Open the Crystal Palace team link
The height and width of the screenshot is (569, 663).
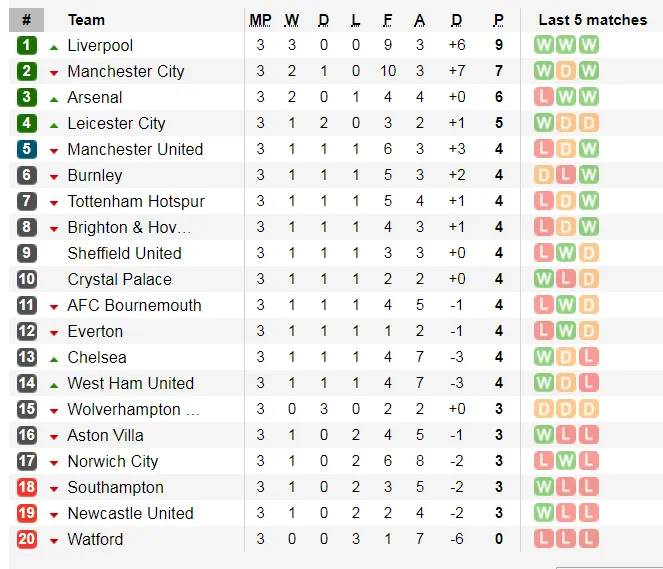[x=119, y=279]
